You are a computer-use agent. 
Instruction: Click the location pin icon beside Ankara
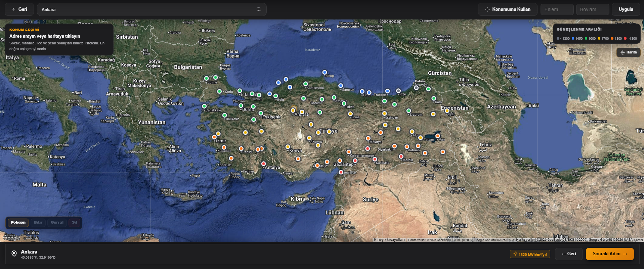[x=14, y=254]
